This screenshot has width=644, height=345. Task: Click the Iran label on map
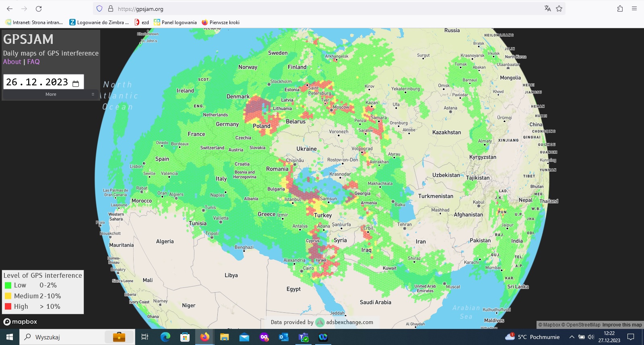click(421, 242)
